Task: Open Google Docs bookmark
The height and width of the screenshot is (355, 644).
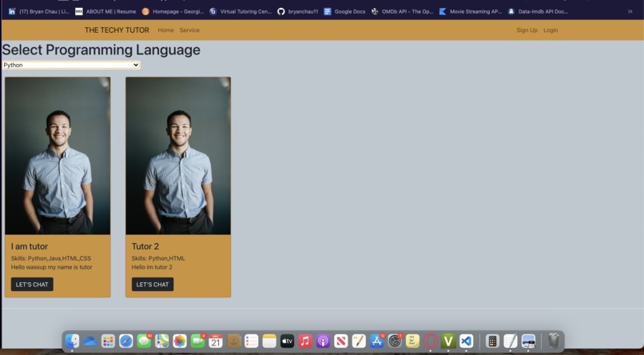Action: 344,11
